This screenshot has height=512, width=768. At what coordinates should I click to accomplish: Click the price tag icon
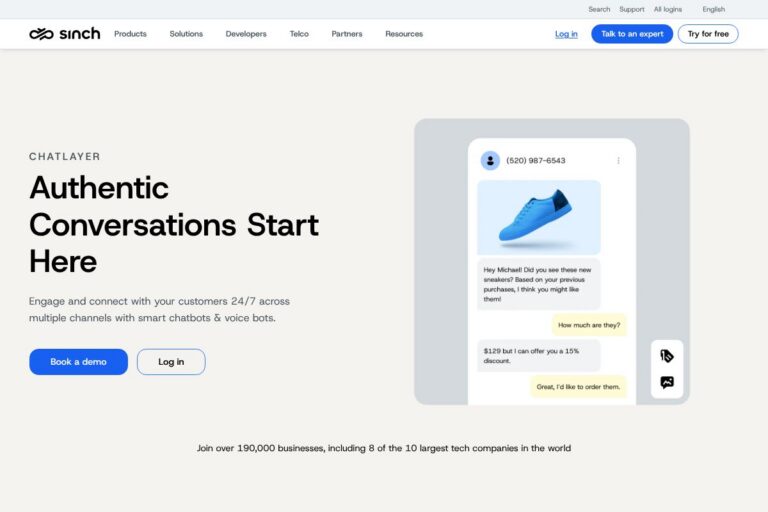click(667, 356)
